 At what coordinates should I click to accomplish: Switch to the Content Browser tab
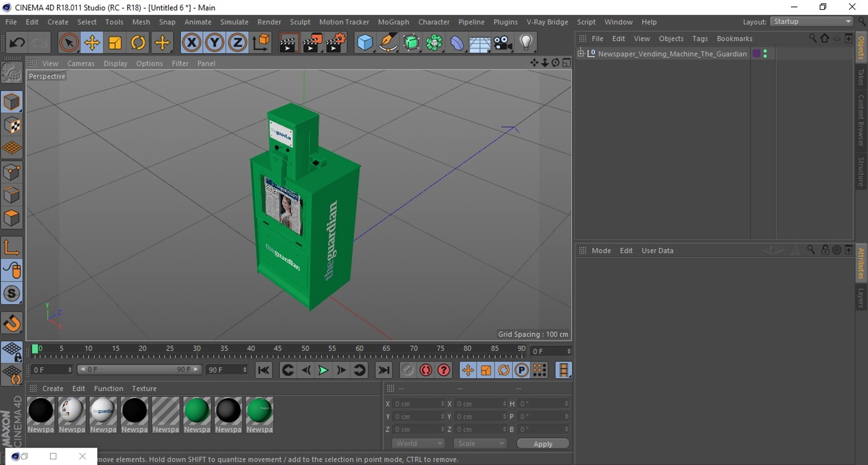pyautogui.click(x=861, y=120)
